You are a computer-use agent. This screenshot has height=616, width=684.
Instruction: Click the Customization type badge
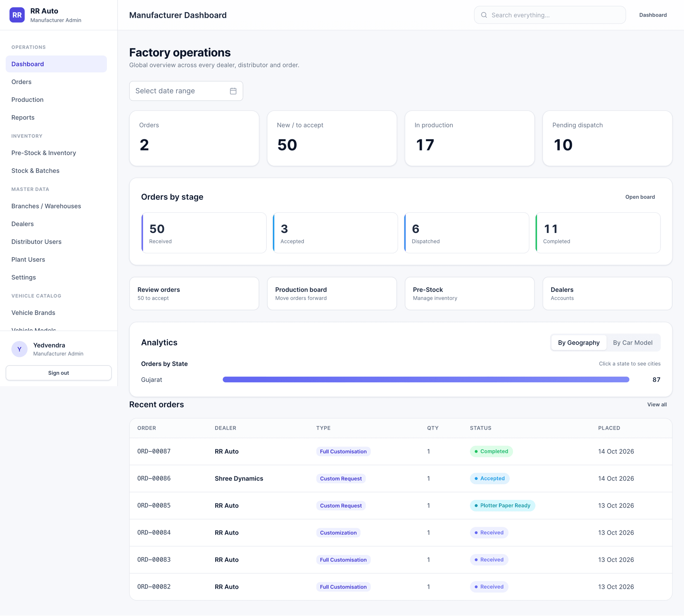click(x=338, y=533)
